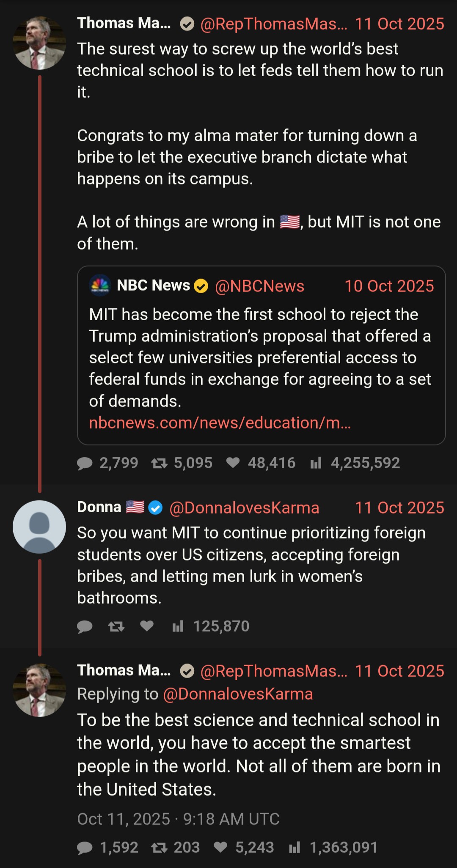Click the 10 Oct 2025 date on NBC quote
Image resolution: width=457 pixels, height=868 pixels.
pyautogui.click(x=389, y=286)
